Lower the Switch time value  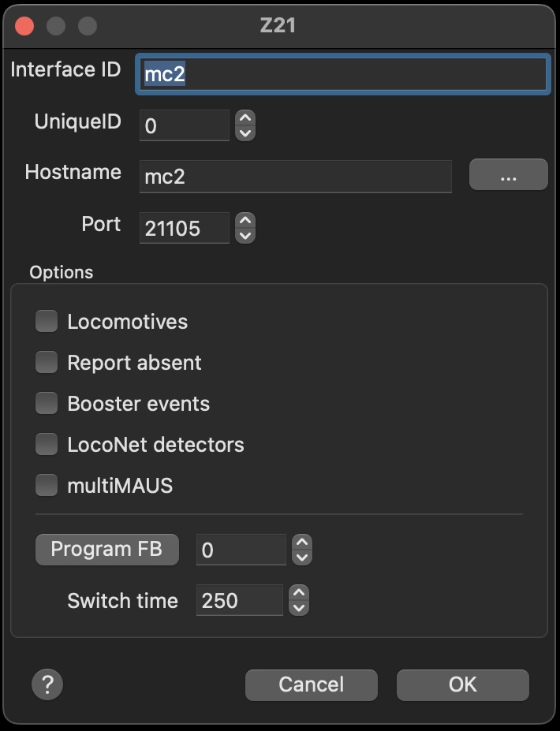(x=299, y=607)
